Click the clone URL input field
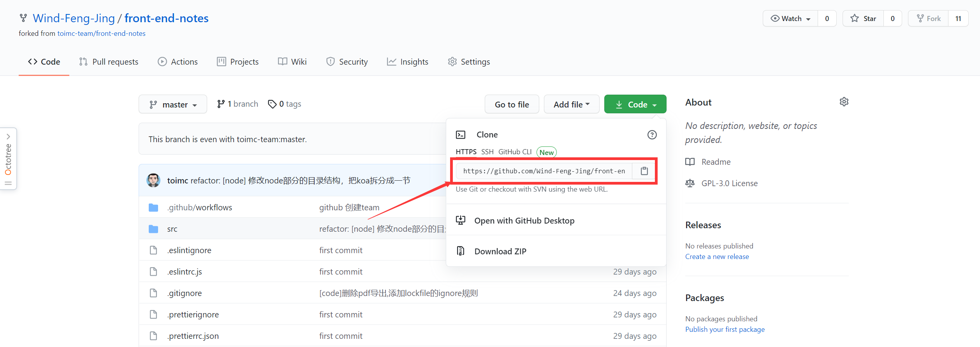The width and height of the screenshot is (980, 347). coord(544,171)
